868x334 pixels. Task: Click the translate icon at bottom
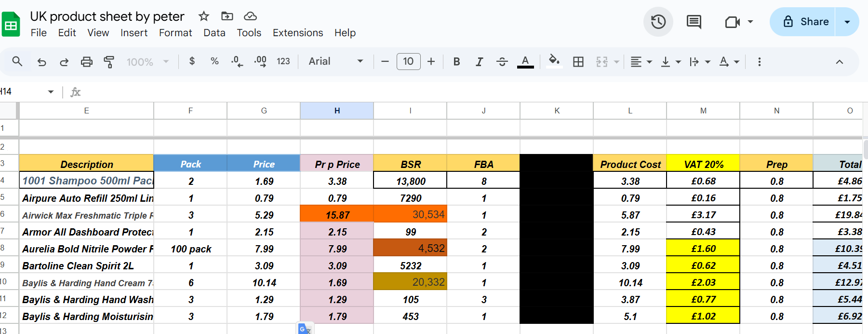305,329
